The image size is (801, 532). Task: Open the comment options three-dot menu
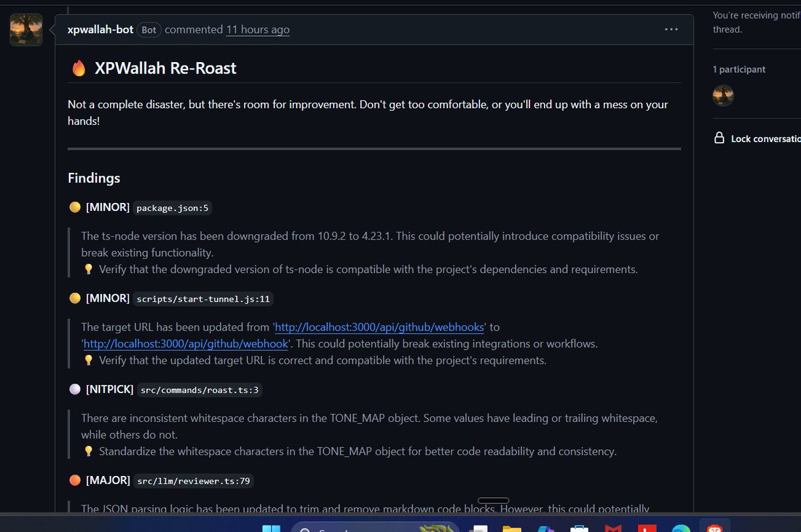[x=671, y=29]
